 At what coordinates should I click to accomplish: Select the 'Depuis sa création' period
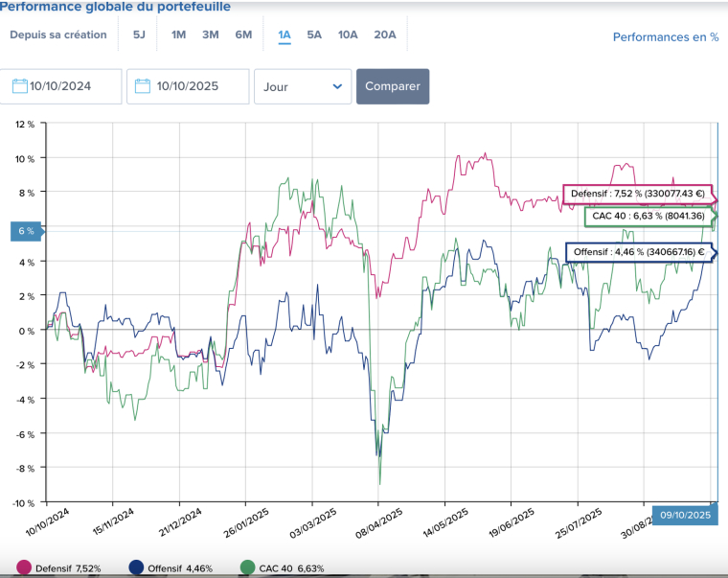(58, 35)
